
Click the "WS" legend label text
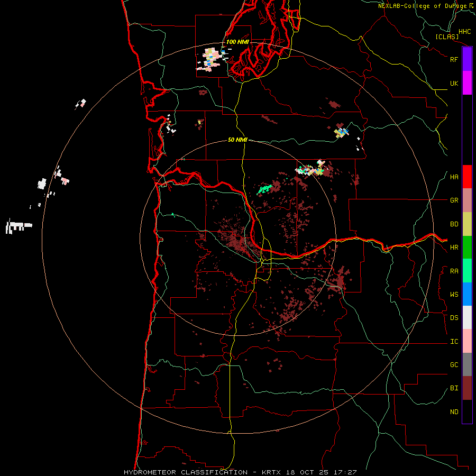tap(454, 295)
